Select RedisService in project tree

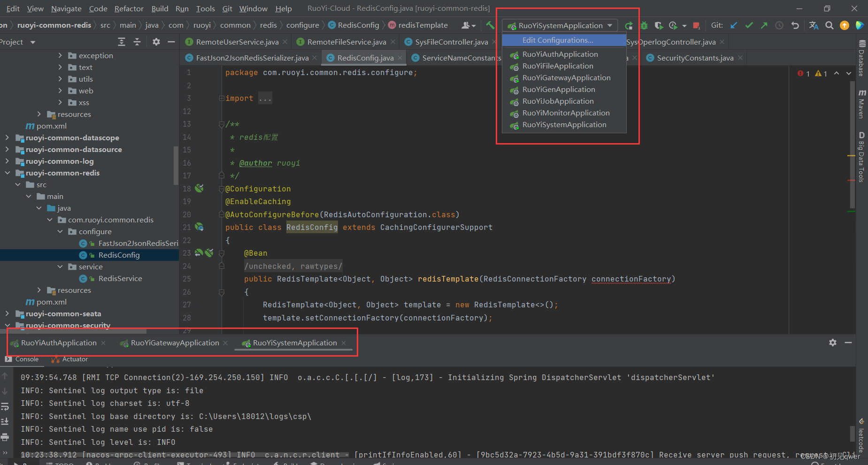tap(120, 278)
